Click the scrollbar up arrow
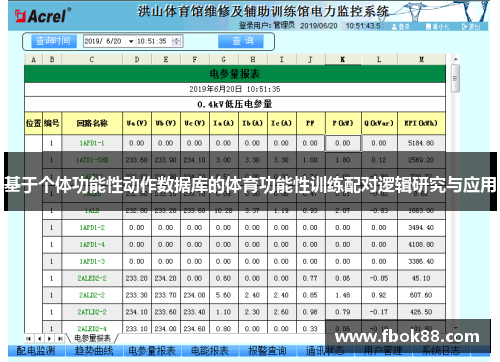Screen dimensions: 500x362 click(x=455, y=59)
